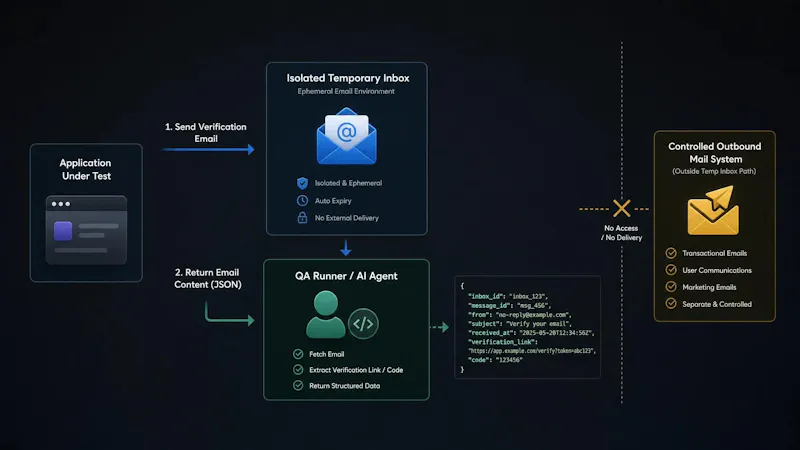The width and height of the screenshot is (800, 450).
Task: Click the message_id line in the JSON
Action: coord(509,306)
